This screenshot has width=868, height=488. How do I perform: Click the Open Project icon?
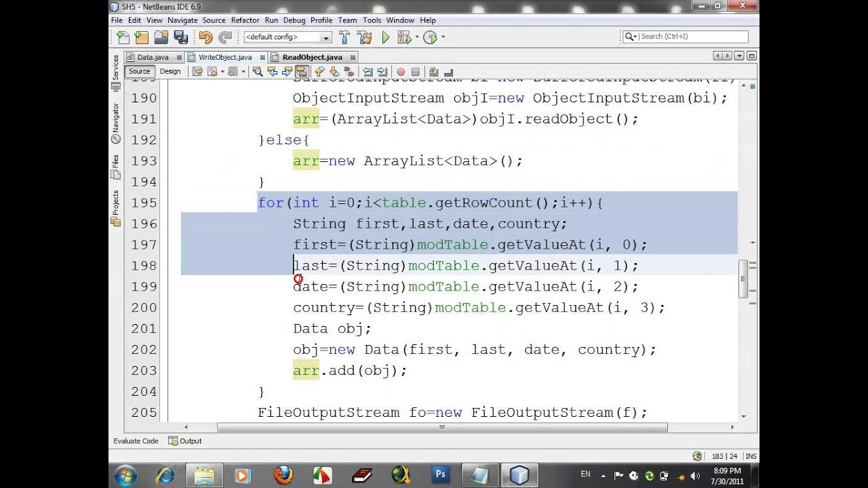point(161,37)
